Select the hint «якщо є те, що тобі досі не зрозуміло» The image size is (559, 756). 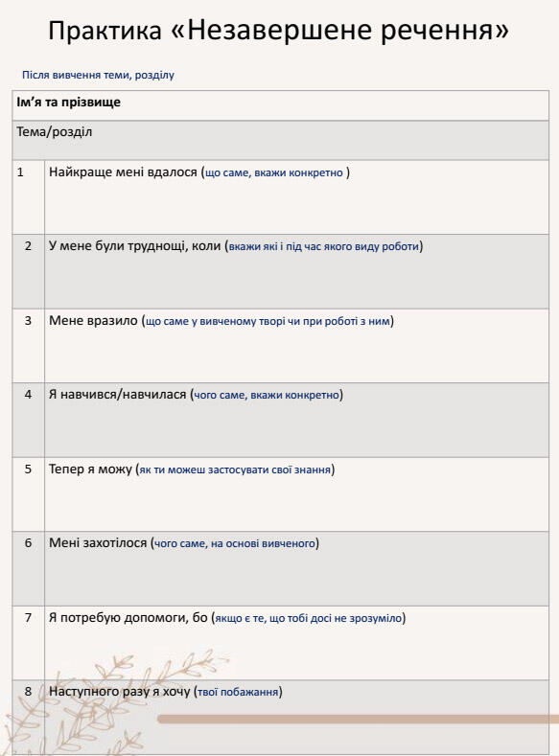click(x=308, y=618)
